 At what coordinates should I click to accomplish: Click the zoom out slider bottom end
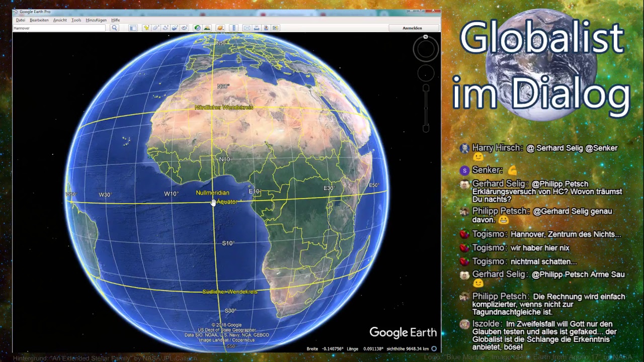click(426, 129)
